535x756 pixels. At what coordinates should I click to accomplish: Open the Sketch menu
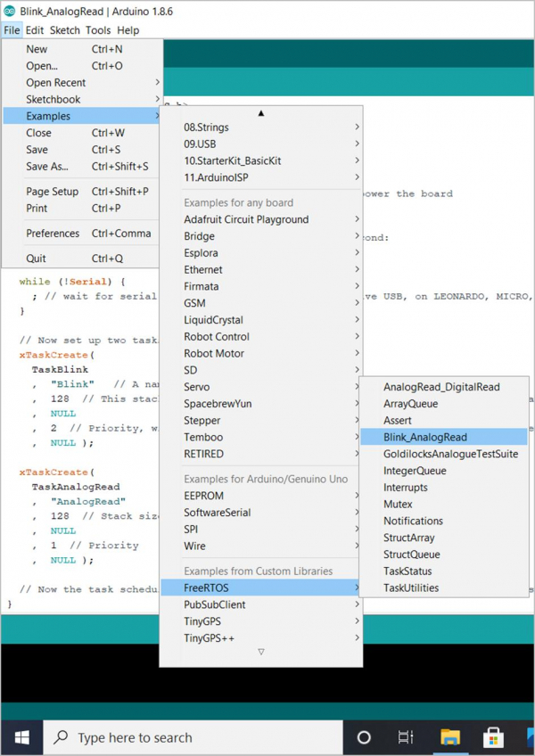click(x=64, y=30)
